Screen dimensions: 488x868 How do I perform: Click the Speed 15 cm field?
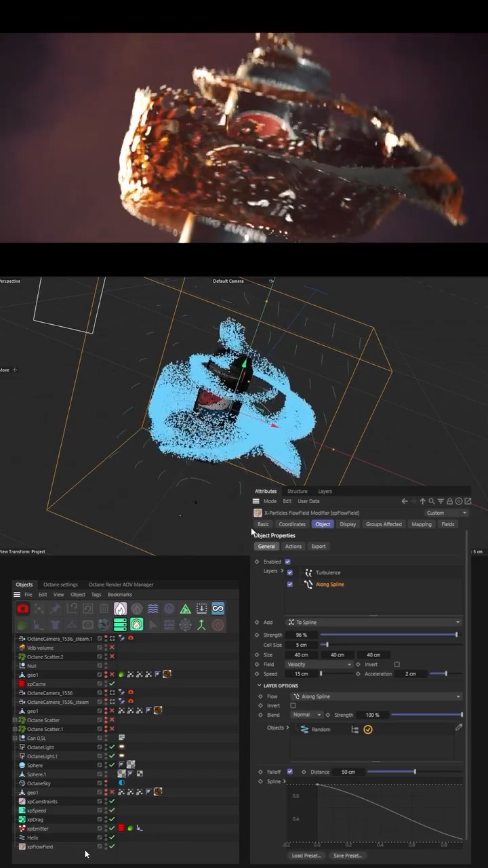pyautogui.click(x=301, y=674)
